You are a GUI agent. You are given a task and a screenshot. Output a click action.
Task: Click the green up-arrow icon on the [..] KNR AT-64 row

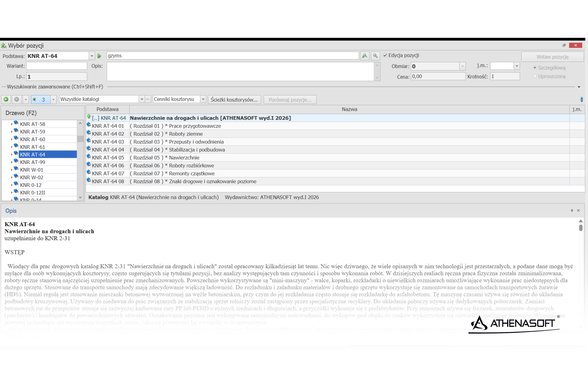point(89,116)
